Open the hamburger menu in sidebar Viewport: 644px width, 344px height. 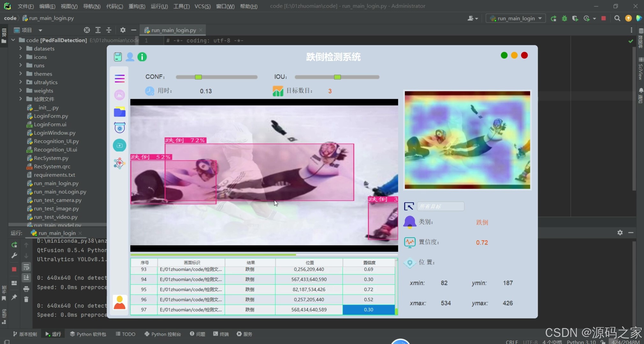pyautogui.click(x=120, y=78)
